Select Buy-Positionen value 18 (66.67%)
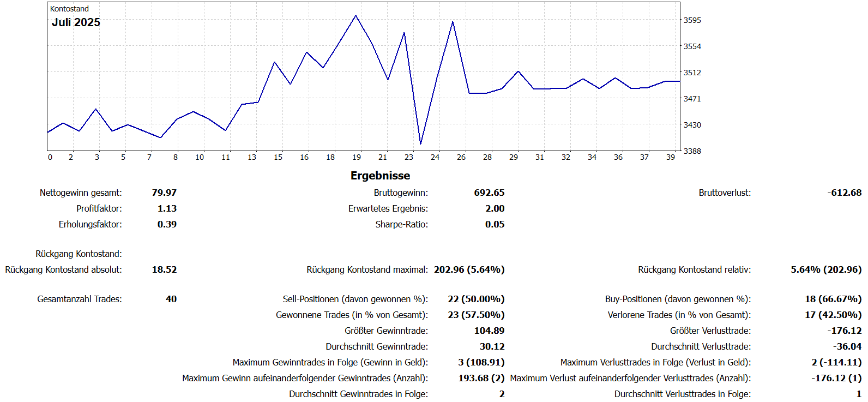868x402 pixels. click(833, 299)
